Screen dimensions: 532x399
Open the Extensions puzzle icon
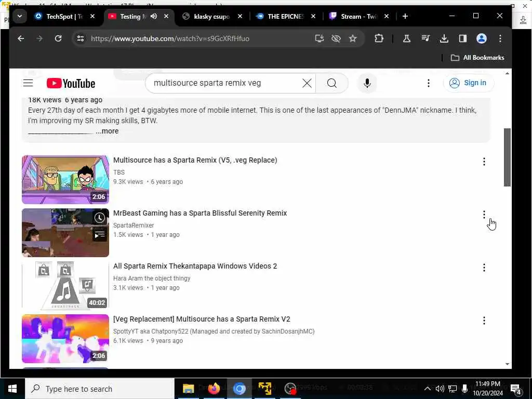379,38
